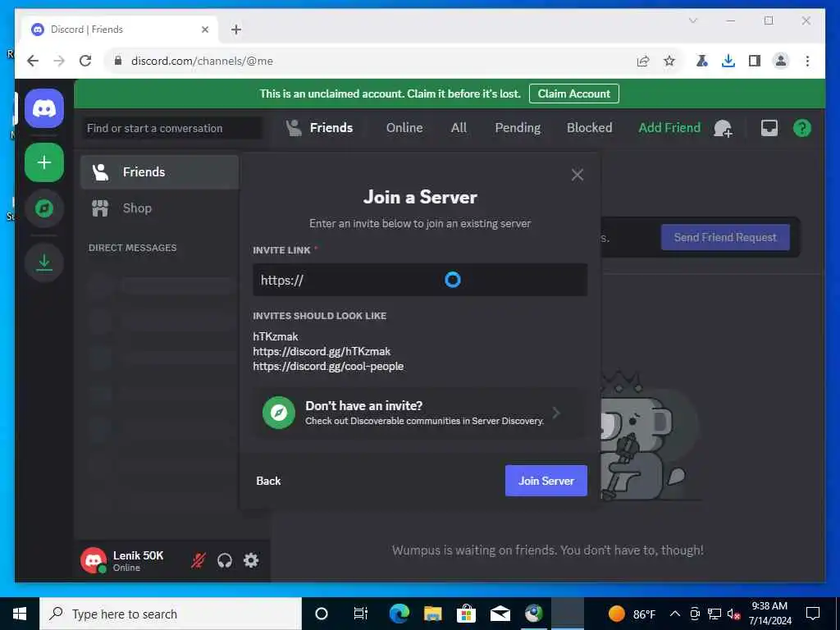The image size is (840, 630).
Task: Open the Inbox icon
Action: (x=769, y=128)
